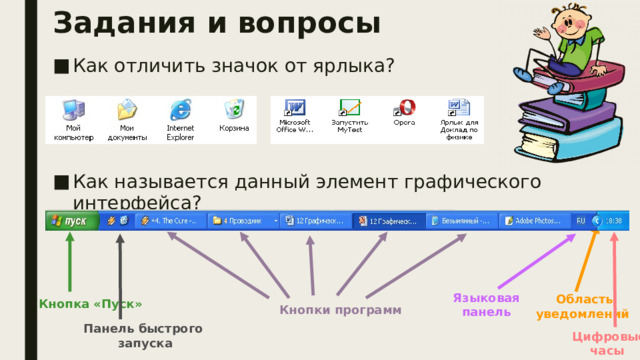Screen dimensions: 640x360
Task: Click the boy on books illustration
Action: pyautogui.click(x=569, y=82)
